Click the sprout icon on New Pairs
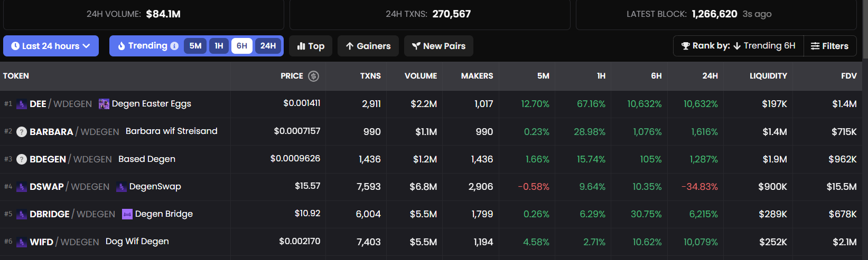 (416, 46)
